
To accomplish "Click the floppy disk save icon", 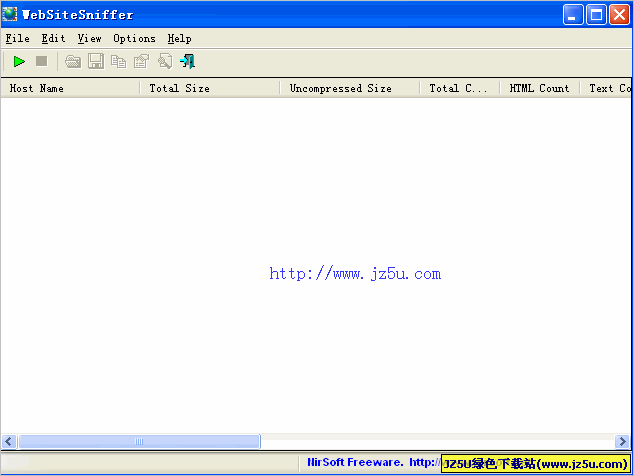I will 96,61.
